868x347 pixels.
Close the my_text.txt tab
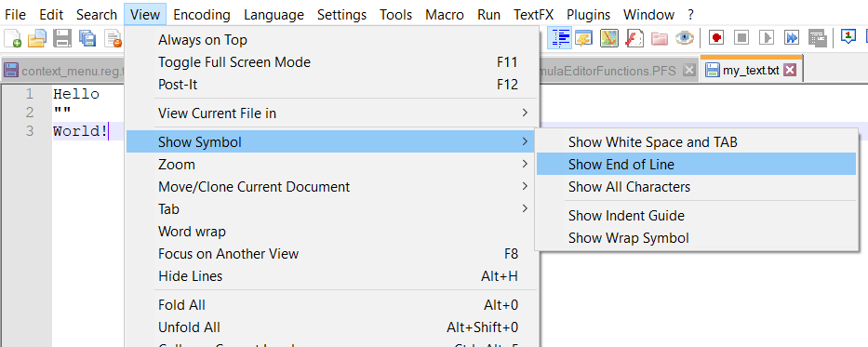click(x=790, y=71)
